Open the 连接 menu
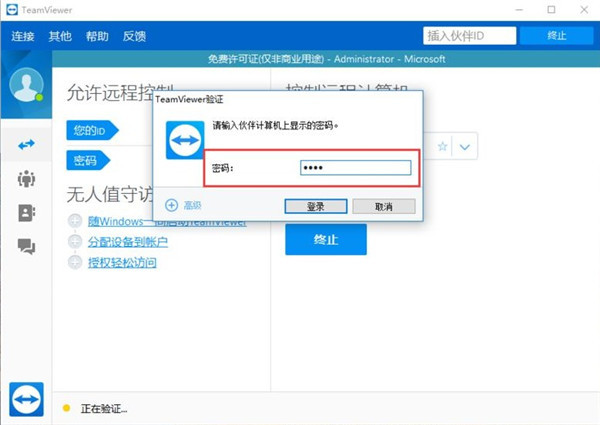600x425 pixels. pyautogui.click(x=23, y=36)
